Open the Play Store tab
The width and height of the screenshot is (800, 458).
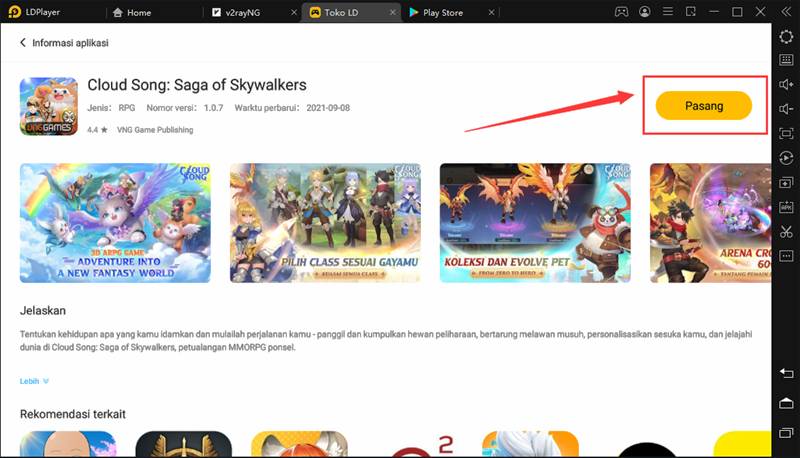pyautogui.click(x=436, y=12)
